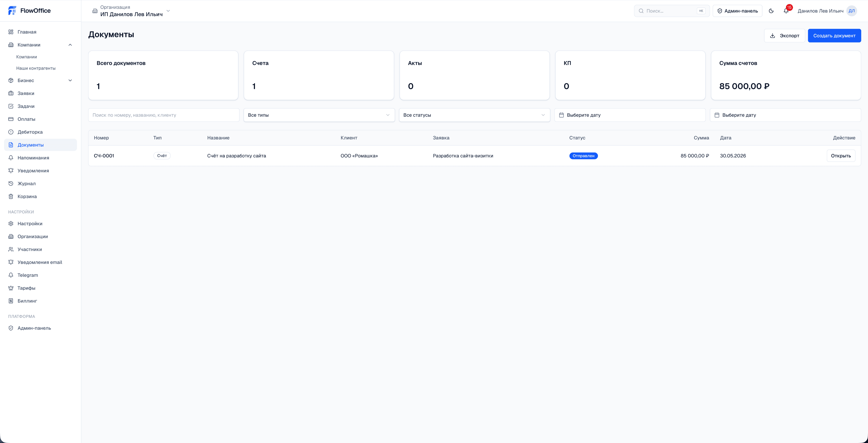
Task: Click the global Поиск field in header
Action: [672, 11]
